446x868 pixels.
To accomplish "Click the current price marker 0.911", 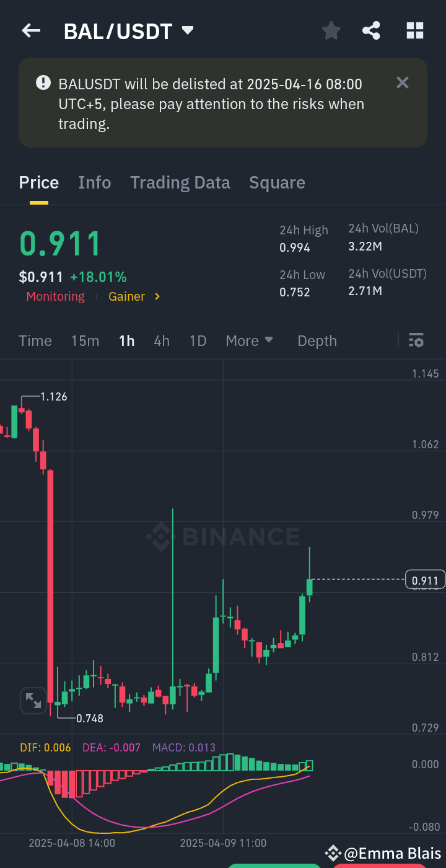I will tap(423, 579).
